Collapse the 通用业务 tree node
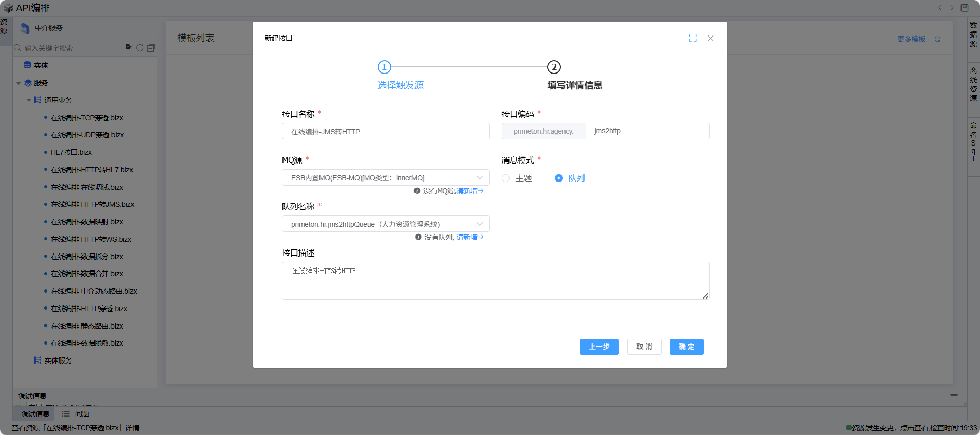Image resolution: width=980 pixels, height=435 pixels. [29, 101]
